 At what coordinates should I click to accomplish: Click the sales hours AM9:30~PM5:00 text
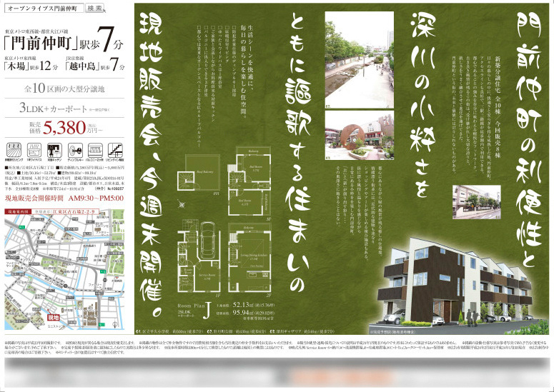(97, 198)
